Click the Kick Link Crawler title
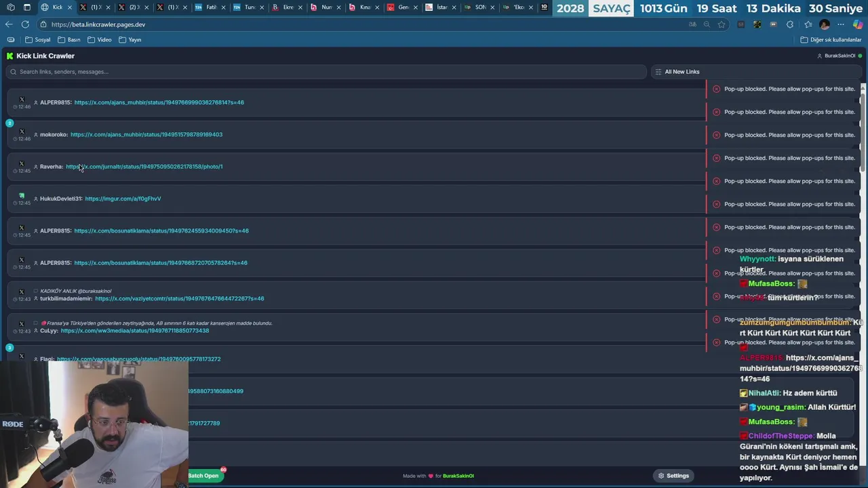Viewport: 868px width, 488px height. point(45,56)
